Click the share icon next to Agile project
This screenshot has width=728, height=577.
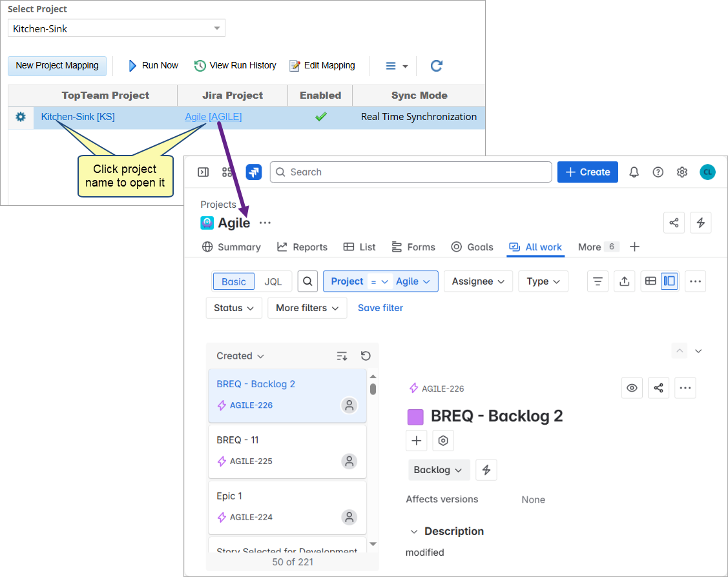click(x=674, y=223)
